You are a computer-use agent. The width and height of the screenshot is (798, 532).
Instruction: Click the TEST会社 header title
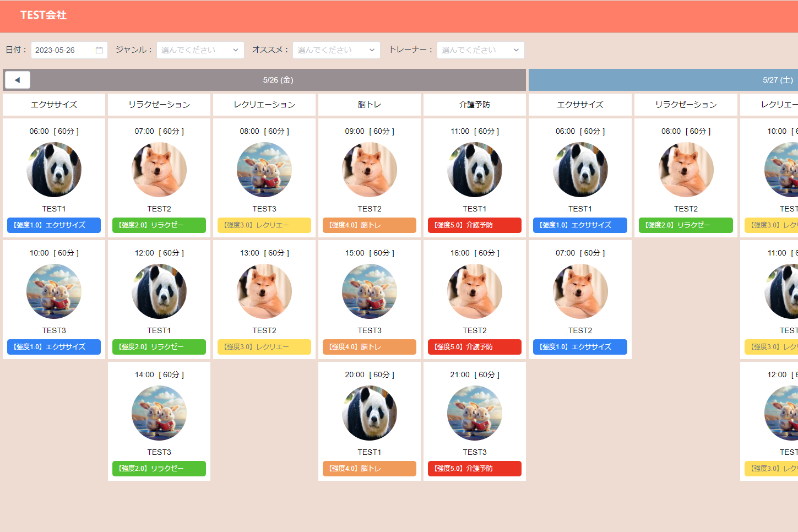44,15
